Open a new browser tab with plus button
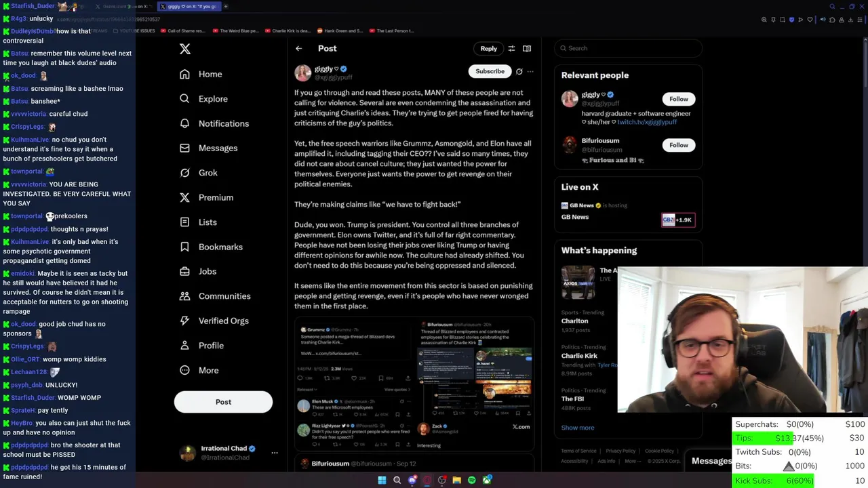This screenshot has height=488, width=868. pyautogui.click(x=226, y=7)
